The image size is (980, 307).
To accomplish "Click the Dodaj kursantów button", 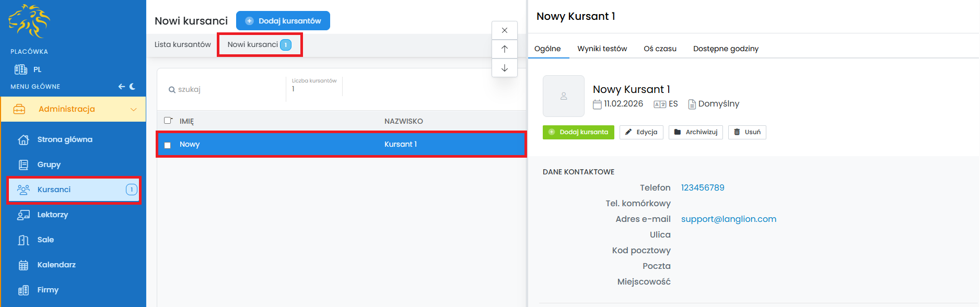I will (283, 21).
